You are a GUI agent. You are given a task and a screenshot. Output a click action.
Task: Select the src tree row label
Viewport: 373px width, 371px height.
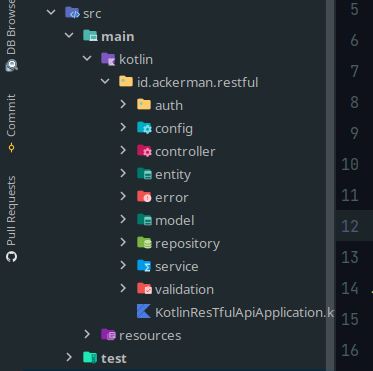tap(92, 14)
